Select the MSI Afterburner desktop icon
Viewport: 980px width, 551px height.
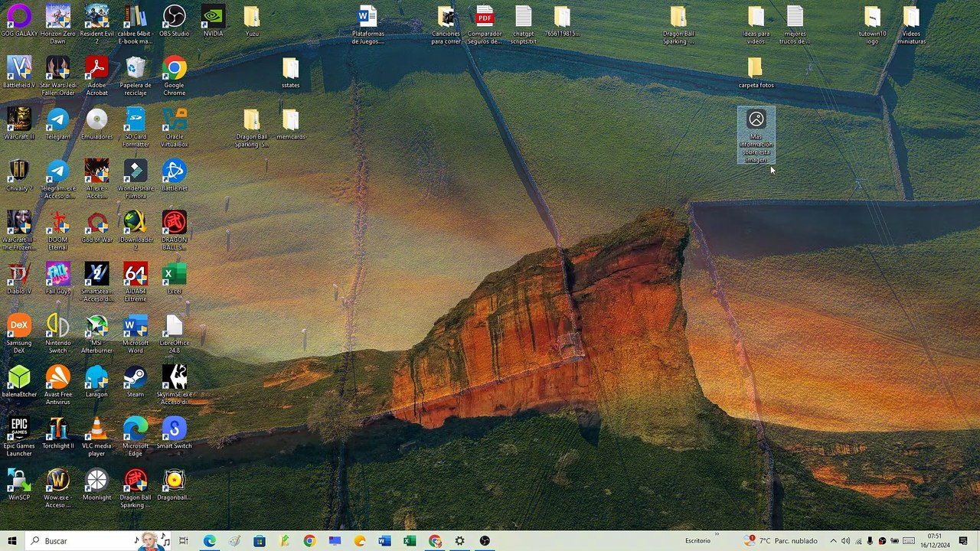tap(96, 334)
